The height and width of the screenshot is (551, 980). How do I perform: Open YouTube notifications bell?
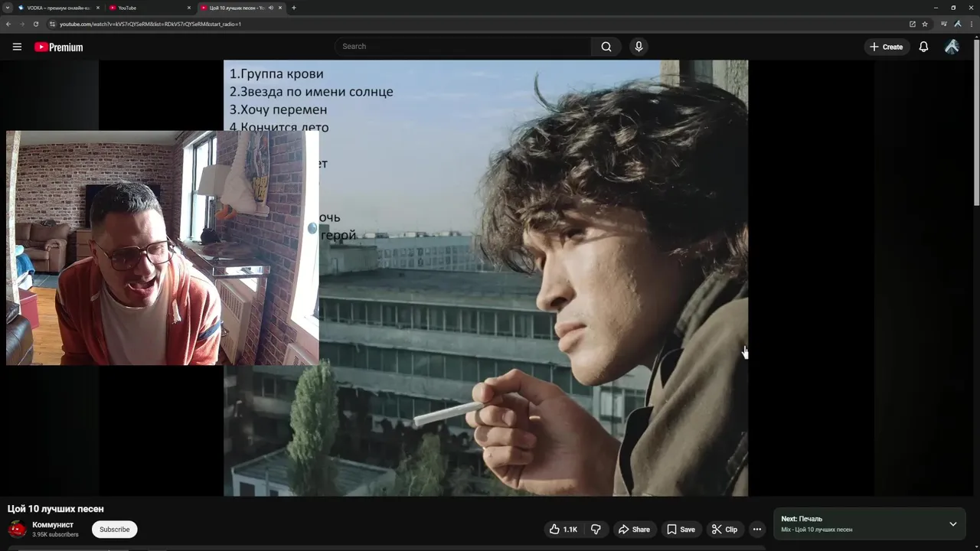(x=923, y=47)
